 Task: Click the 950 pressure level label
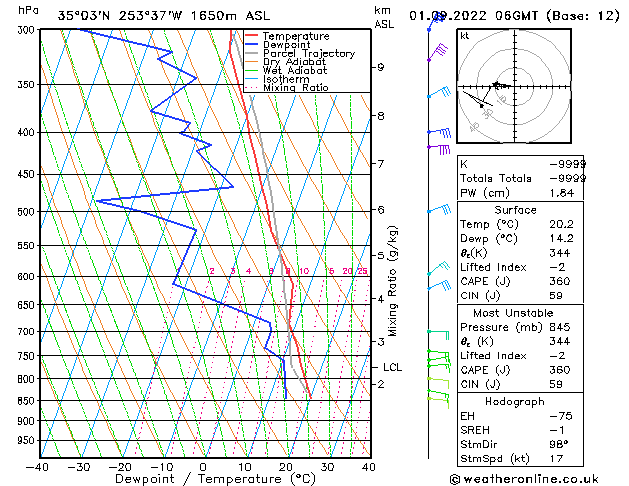click(x=28, y=441)
